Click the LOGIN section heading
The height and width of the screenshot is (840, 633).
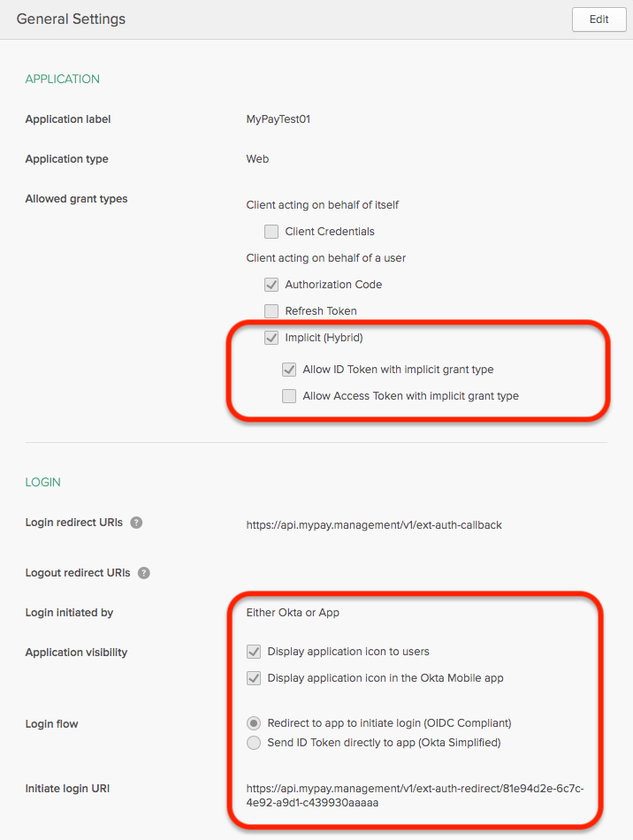click(x=42, y=482)
